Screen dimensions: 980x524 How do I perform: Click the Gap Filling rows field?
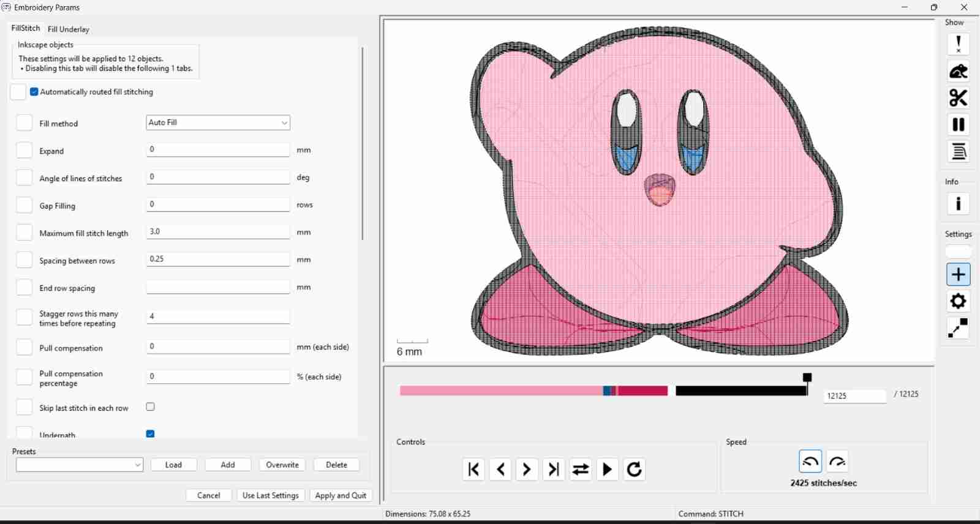(218, 204)
